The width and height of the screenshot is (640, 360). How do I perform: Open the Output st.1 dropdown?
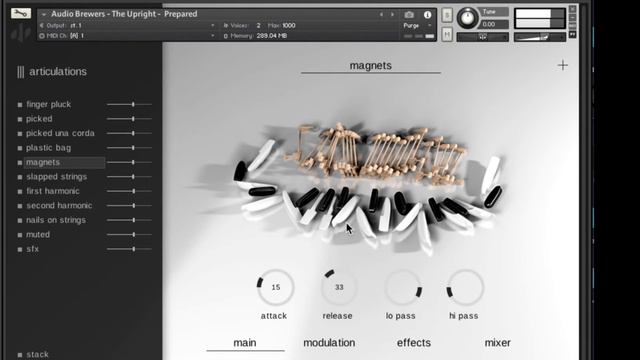(x=127, y=25)
